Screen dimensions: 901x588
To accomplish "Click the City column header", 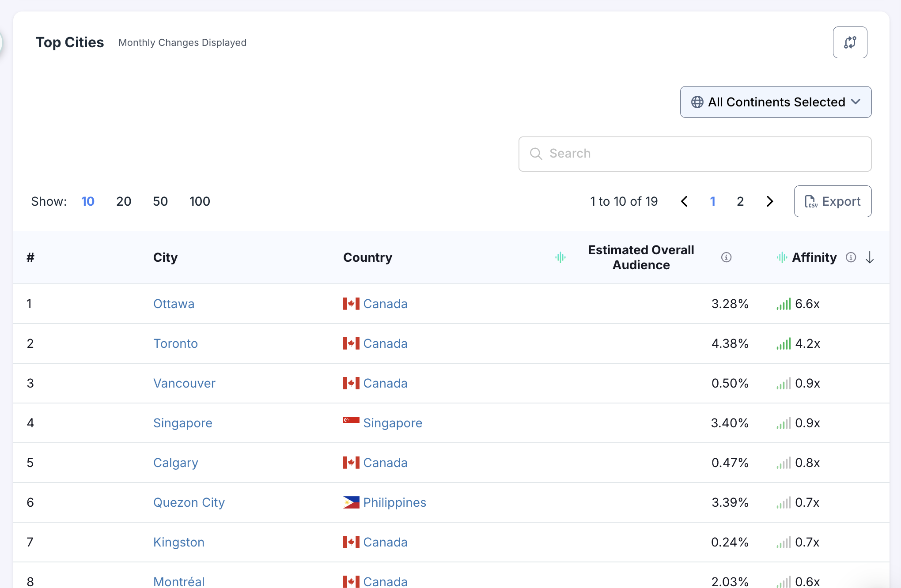I will tap(165, 257).
